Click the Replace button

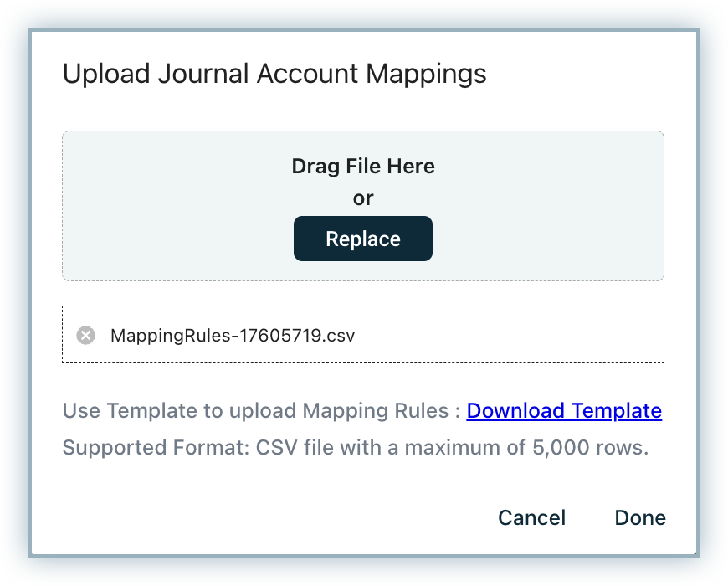363,239
